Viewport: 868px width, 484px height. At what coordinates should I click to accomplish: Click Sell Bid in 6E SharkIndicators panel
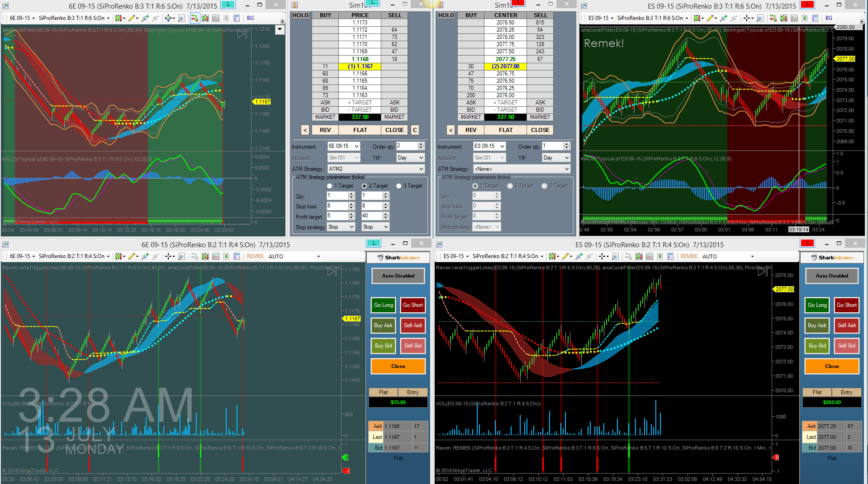pyautogui.click(x=413, y=346)
